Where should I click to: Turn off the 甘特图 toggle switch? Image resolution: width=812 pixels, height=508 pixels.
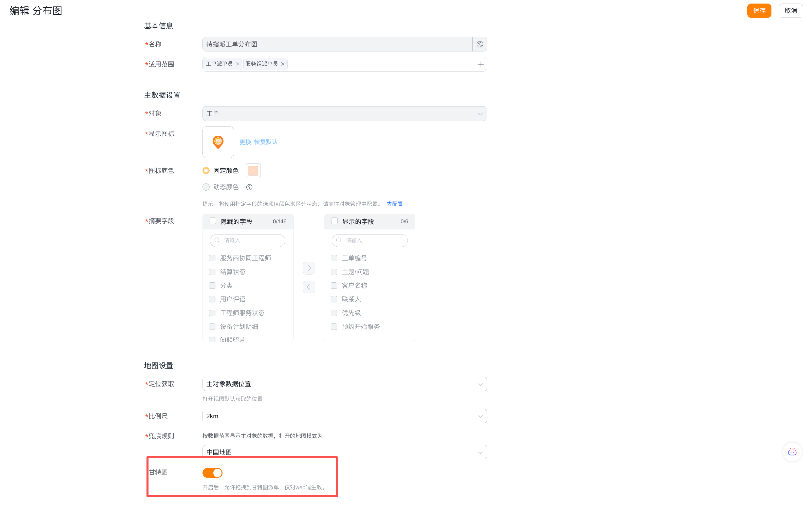pyautogui.click(x=212, y=473)
